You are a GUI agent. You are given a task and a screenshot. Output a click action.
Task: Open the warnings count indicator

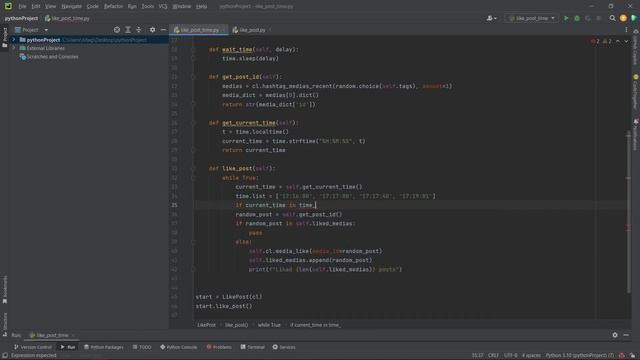click(x=607, y=41)
